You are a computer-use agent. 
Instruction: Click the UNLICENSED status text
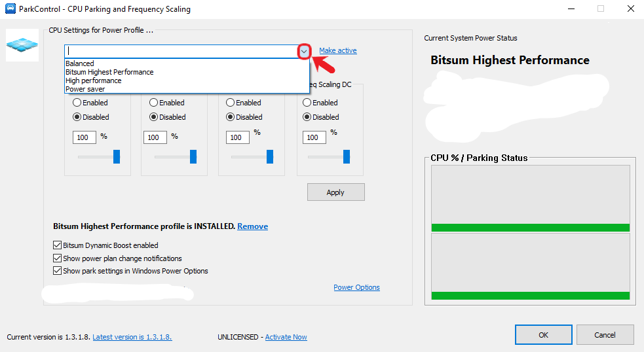tap(238, 337)
